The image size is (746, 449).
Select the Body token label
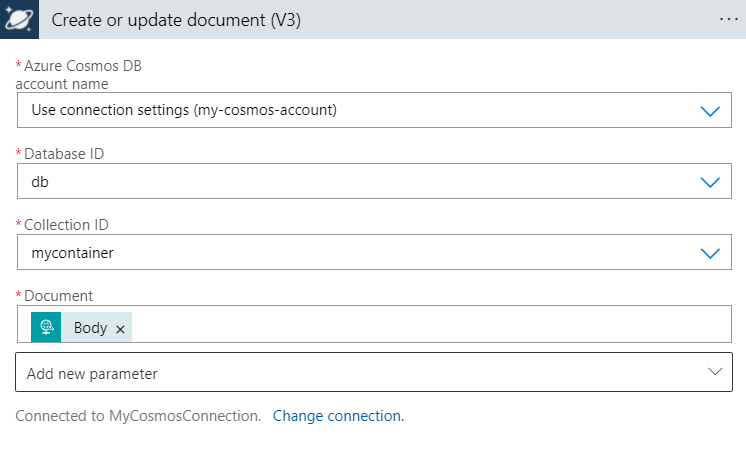[90, 328]
